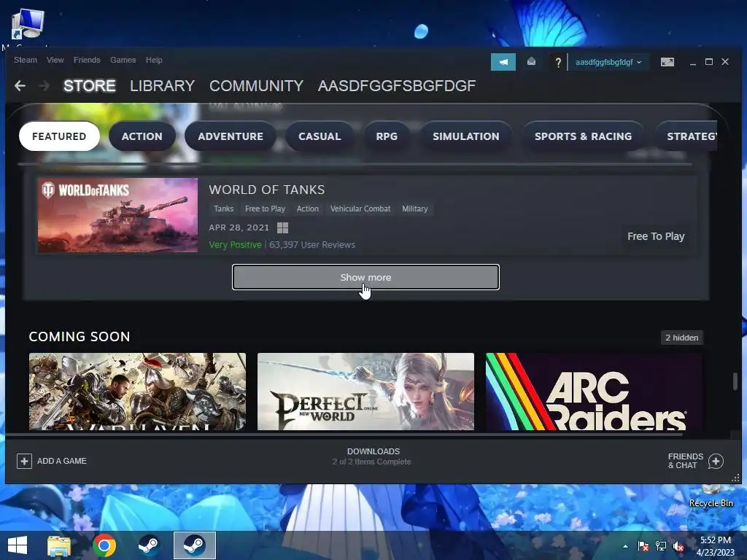Click the store page vertical scrollbar
This screenshot has width=747, height=560.
click(735, 381)
